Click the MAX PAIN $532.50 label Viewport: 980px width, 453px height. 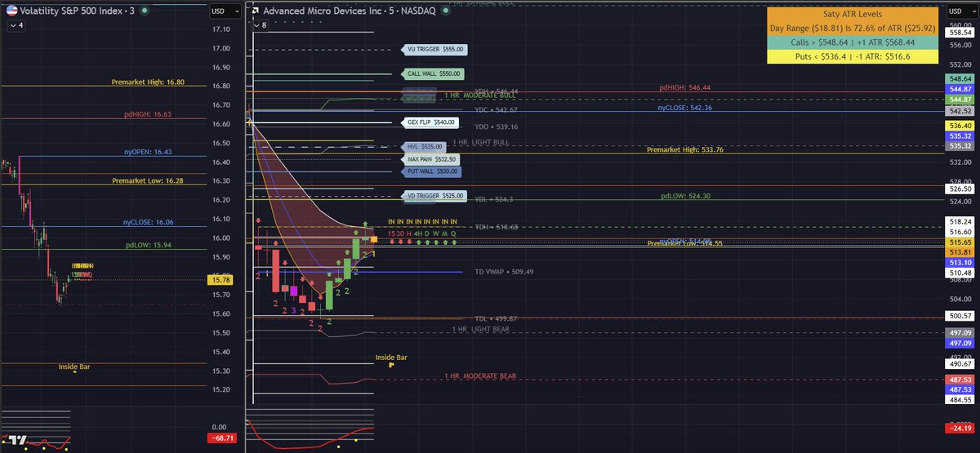click(x=432, y=159)
